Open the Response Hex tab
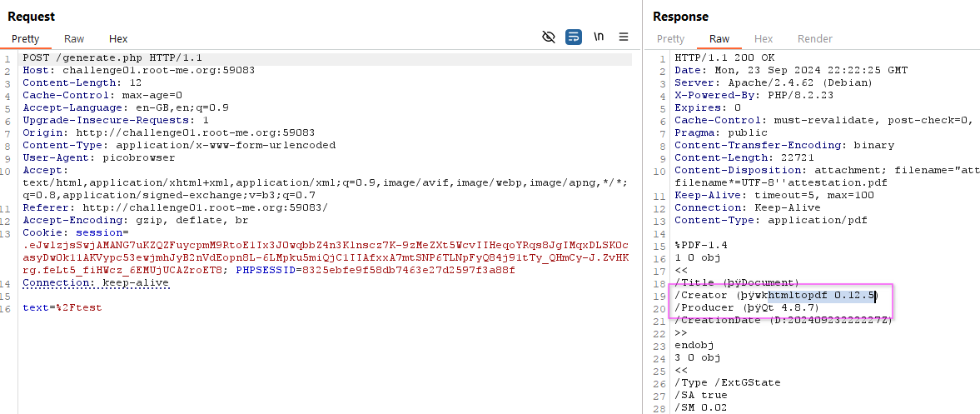980x414 pixels. 764,39
